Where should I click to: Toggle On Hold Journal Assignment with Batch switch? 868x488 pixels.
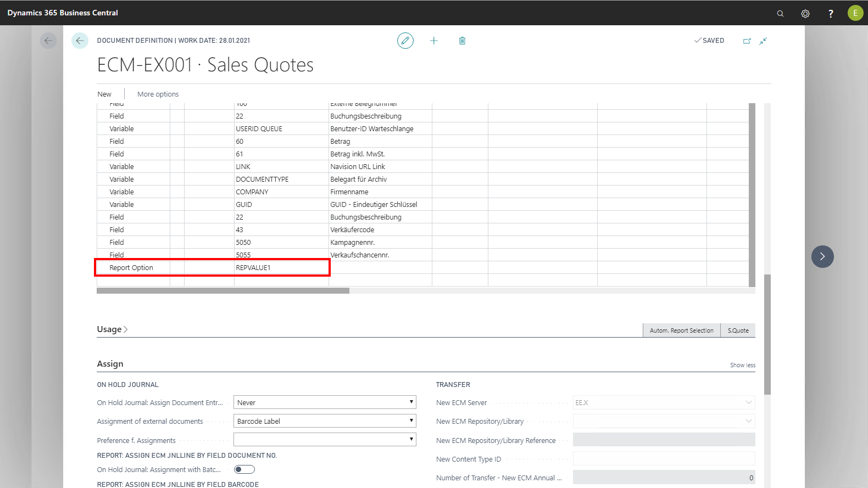point(244,469)
